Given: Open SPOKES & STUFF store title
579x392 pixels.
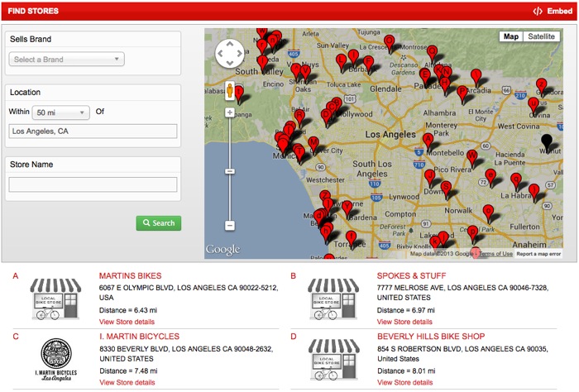Looking at the screenshot, I should point(411,275).
